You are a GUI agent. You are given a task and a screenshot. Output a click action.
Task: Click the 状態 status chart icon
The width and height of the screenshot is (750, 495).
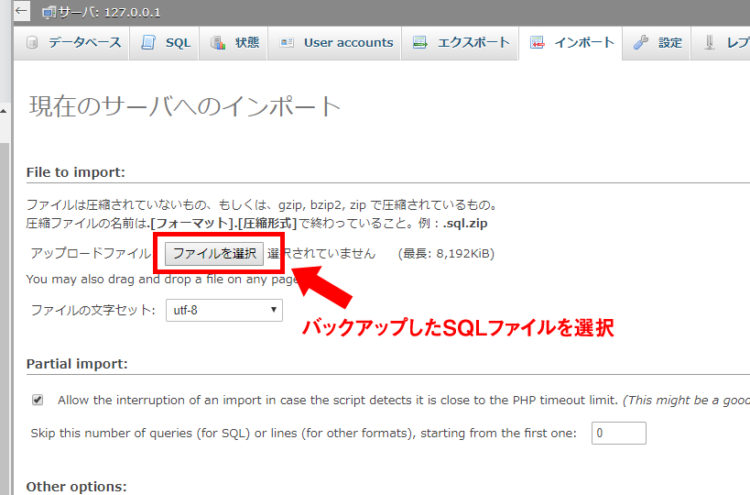(217, 43)
